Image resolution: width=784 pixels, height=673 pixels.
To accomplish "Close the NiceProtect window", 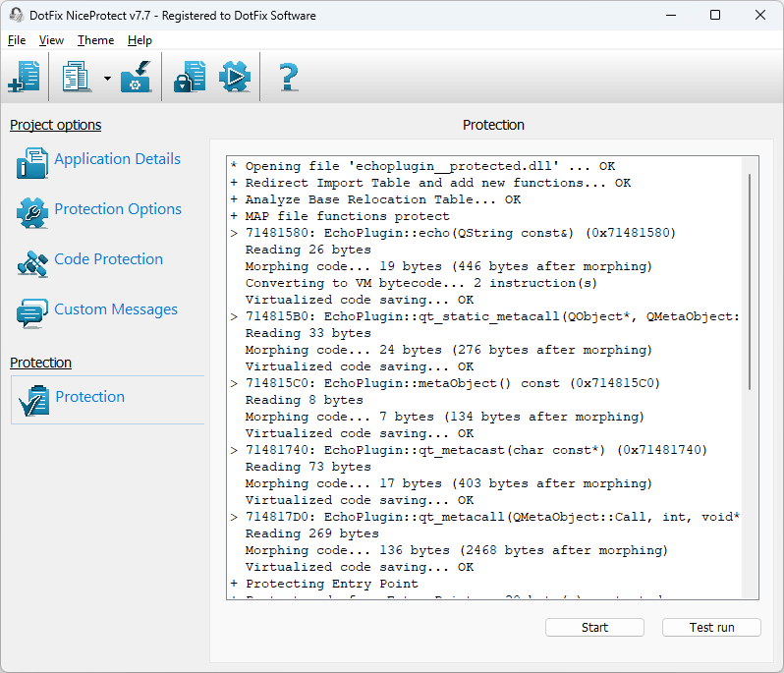I will coord(760,15).
